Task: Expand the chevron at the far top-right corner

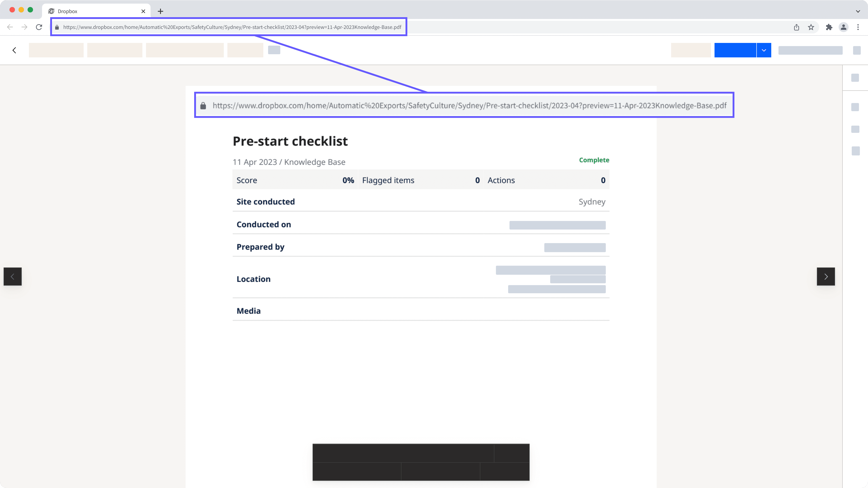Action: pos(858,11)
